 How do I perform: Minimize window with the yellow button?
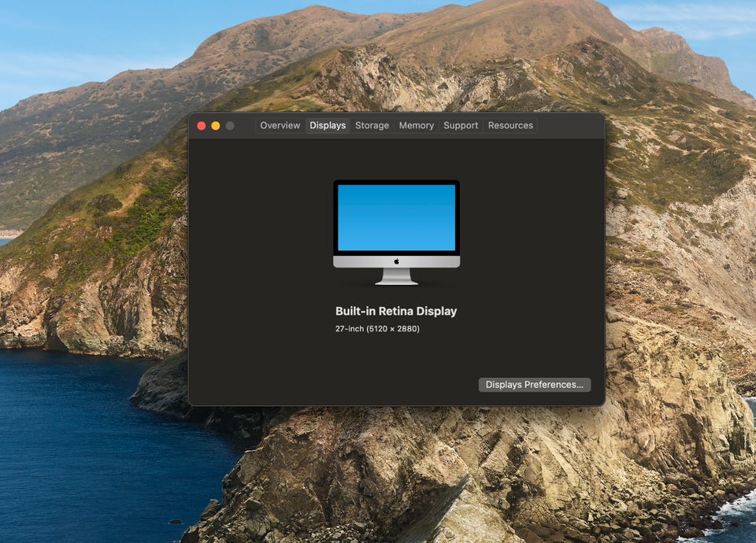click(x=216, y=126)
